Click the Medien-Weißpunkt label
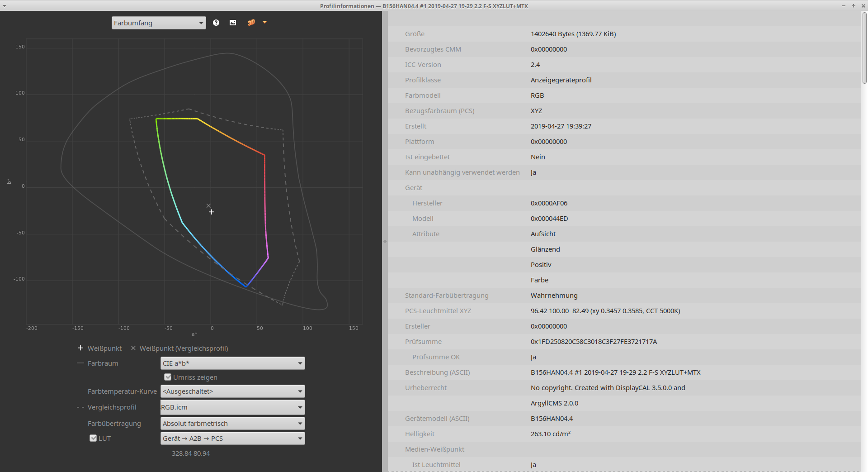 [434, 449]
